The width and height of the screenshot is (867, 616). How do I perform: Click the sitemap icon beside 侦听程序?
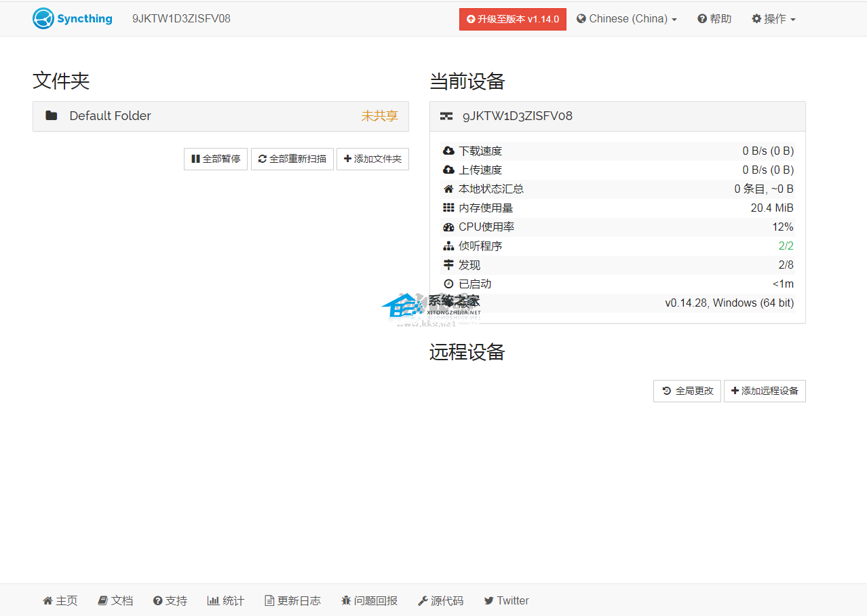click(448, 246)
